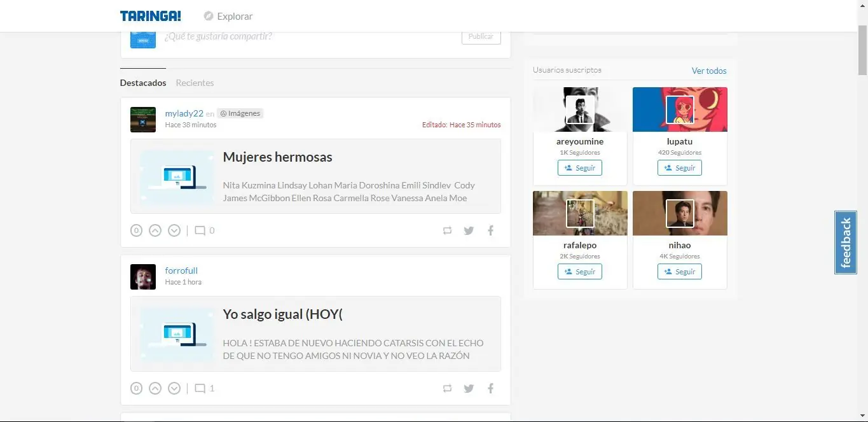
Task: Switch to the Recientes tab
Action: tap(195, 83)
